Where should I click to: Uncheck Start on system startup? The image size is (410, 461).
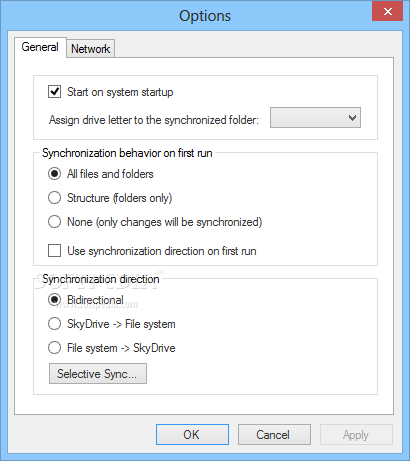point(54,92)
